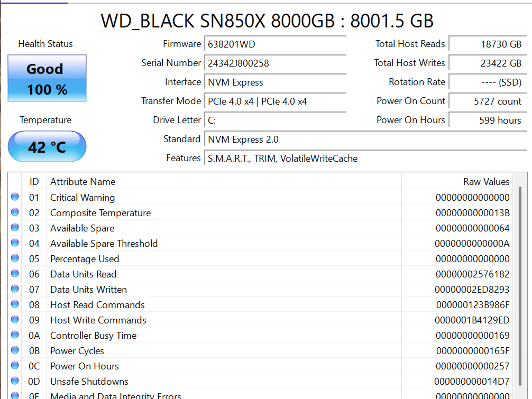Click the vertical scrollbar of the attribute list
The image size is (532, 399).
coord(520,286)
